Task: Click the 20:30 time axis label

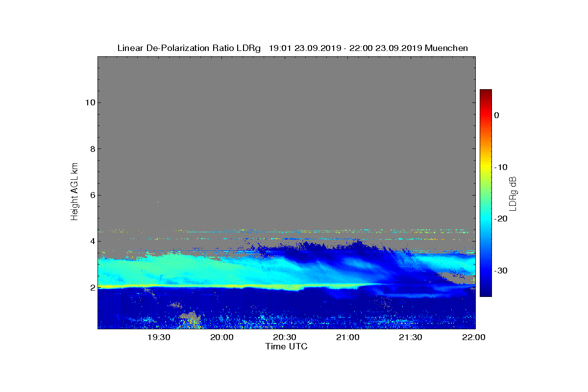Action: click(285, 338)
